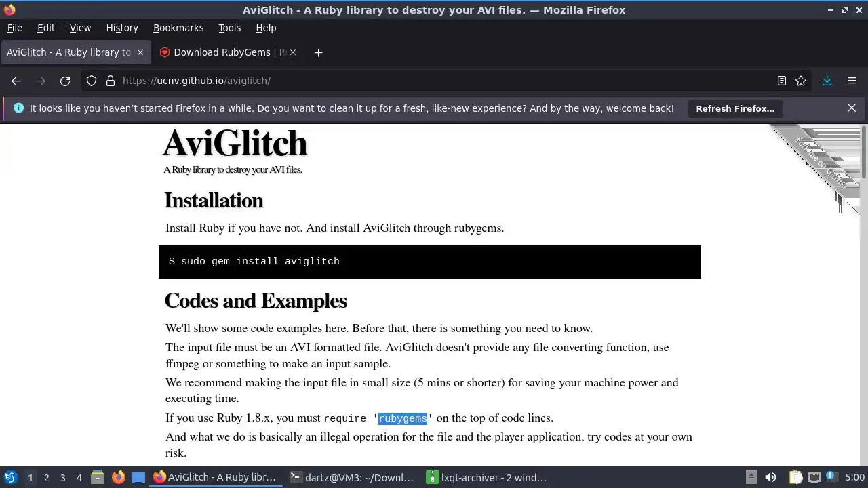Open the tracking protection shield
Screen dimensions: 868x488
click(92, 81)
